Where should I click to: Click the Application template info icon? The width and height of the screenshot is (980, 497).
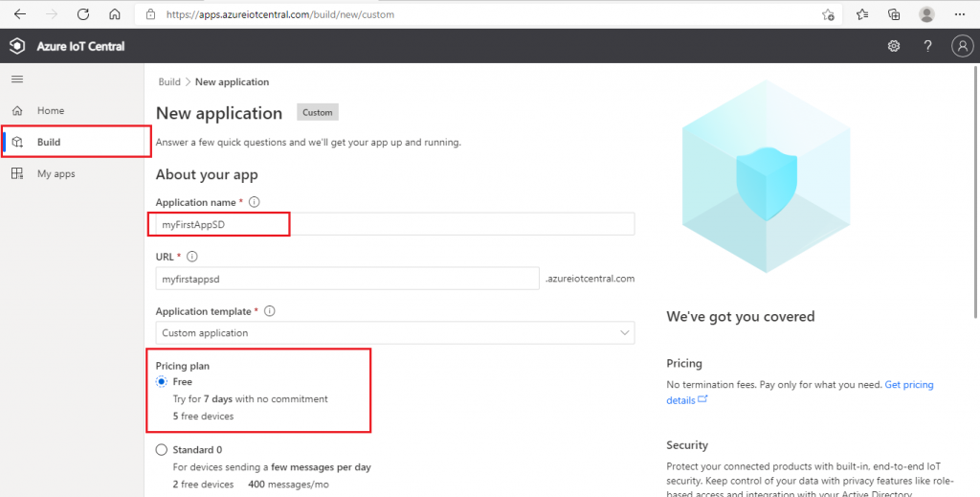coord(270,311)
